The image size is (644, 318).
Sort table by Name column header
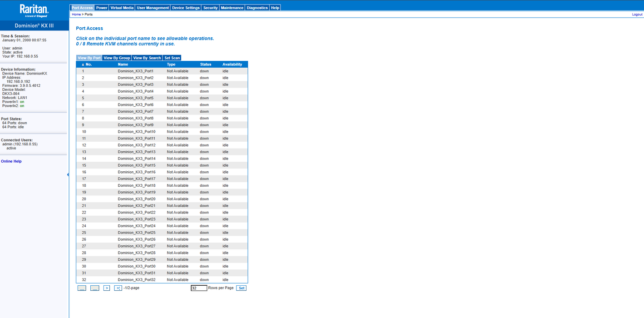pos(123,65)
